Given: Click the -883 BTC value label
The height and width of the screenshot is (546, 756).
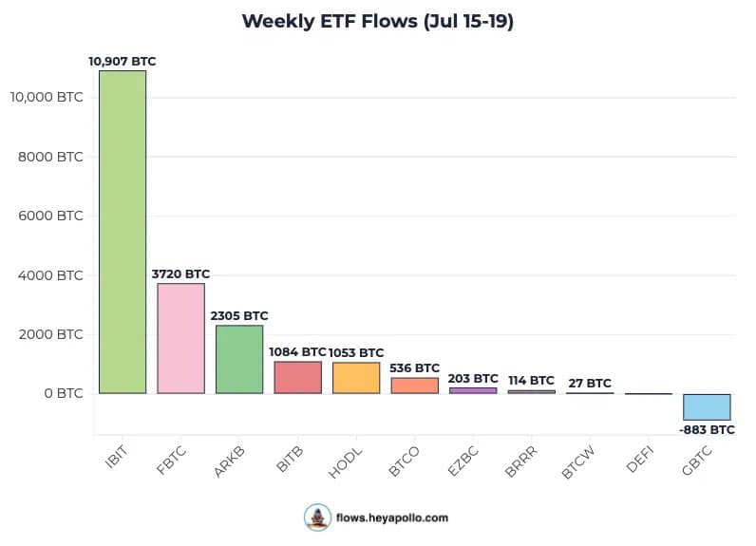Looking at the screenshot, I should [x=707, y=430].
